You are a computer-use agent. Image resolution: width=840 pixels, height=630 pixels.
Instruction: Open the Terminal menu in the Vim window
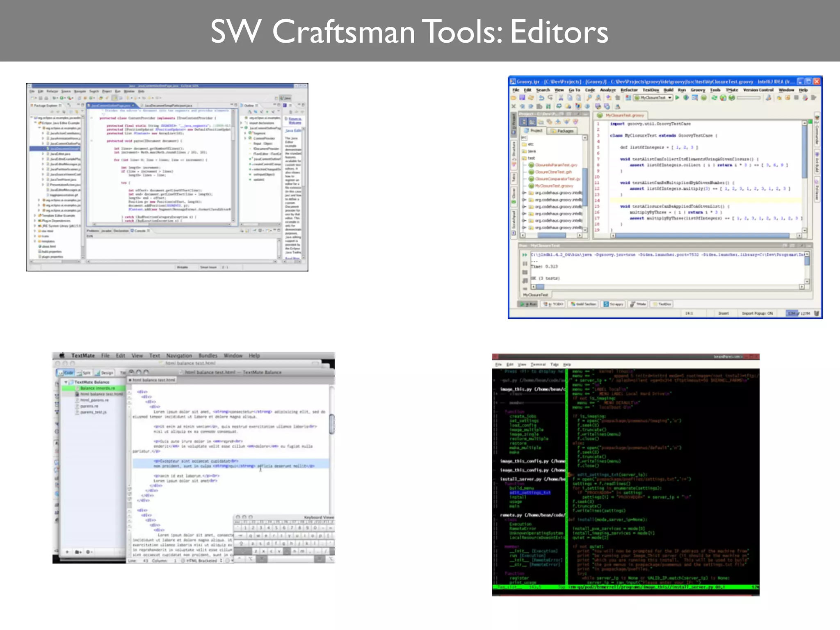(x=538, y=364)
